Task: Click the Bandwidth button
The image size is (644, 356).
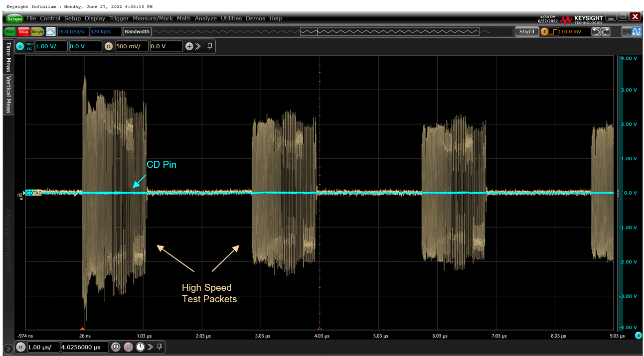Action: 137,32
